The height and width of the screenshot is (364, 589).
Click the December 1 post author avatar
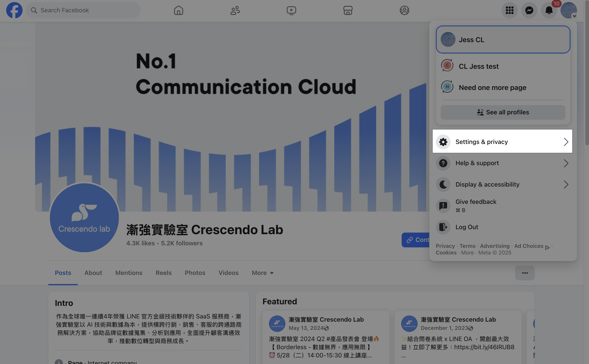click(409, 323)
